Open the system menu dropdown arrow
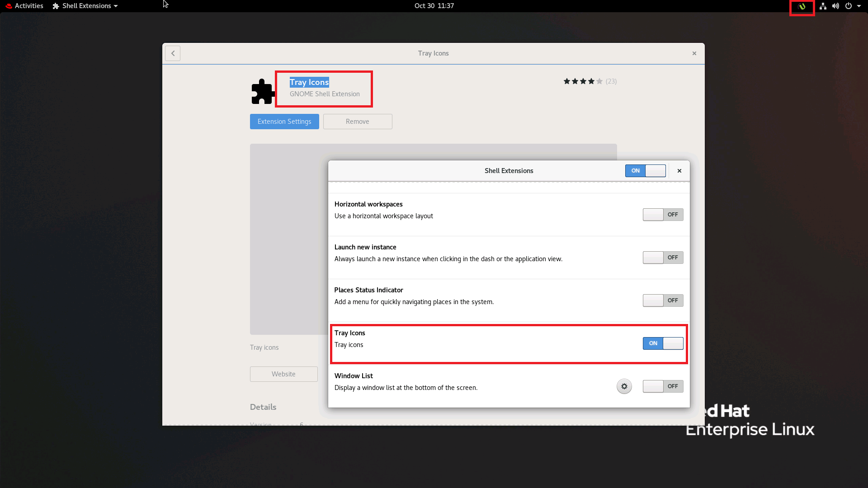Viewport: 868px width, 488px height. (859, 6)
